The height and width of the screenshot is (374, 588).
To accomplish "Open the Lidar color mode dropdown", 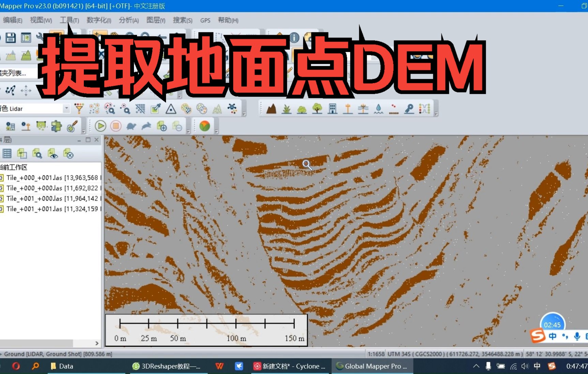I will point(66,108).
